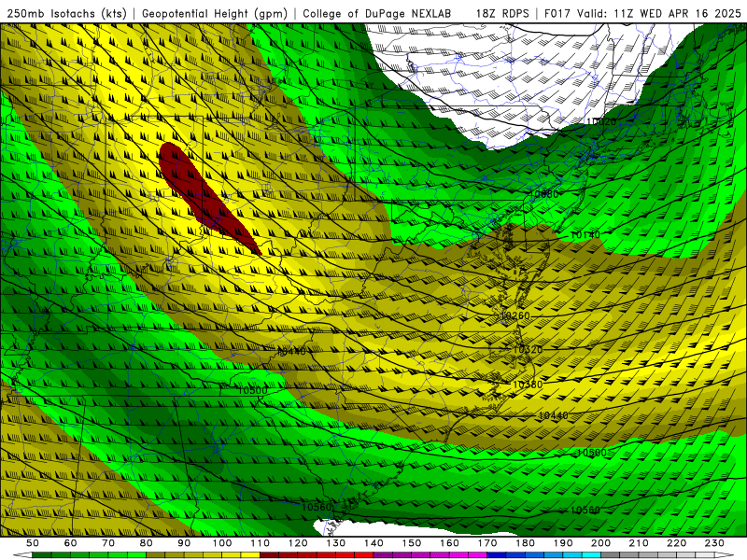Image resolution: width=747 pixels, height=560 pixels.
Task: Click the 110 knot color scale value
Action: tap(261, 543)
